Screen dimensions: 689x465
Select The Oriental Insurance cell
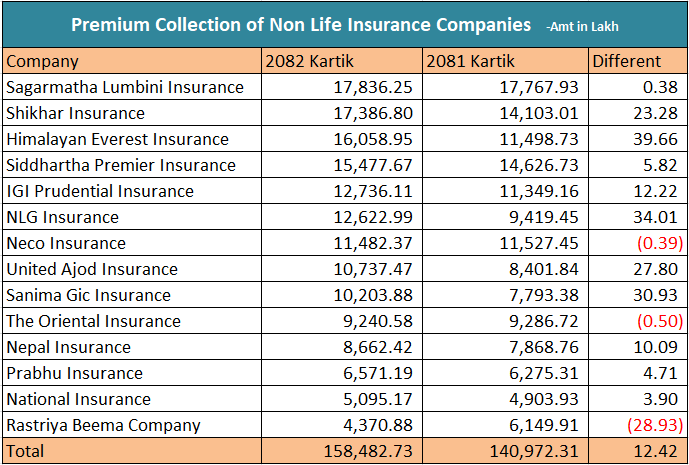tap(93, 321)
